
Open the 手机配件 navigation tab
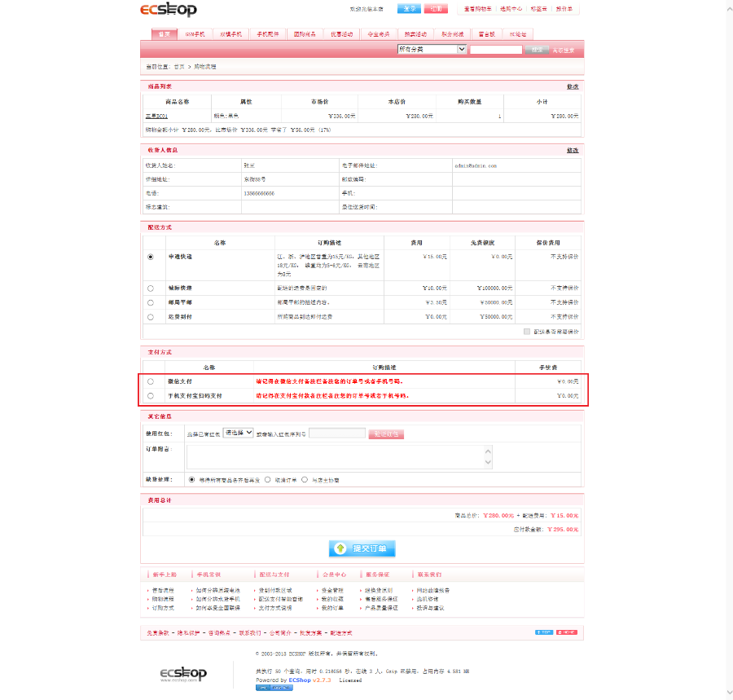(268, 34)
